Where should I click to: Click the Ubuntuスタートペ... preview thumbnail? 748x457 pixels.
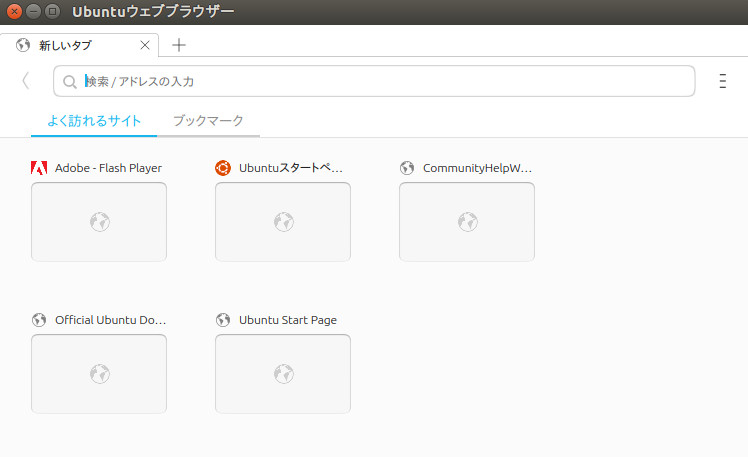tap(283, 222)
